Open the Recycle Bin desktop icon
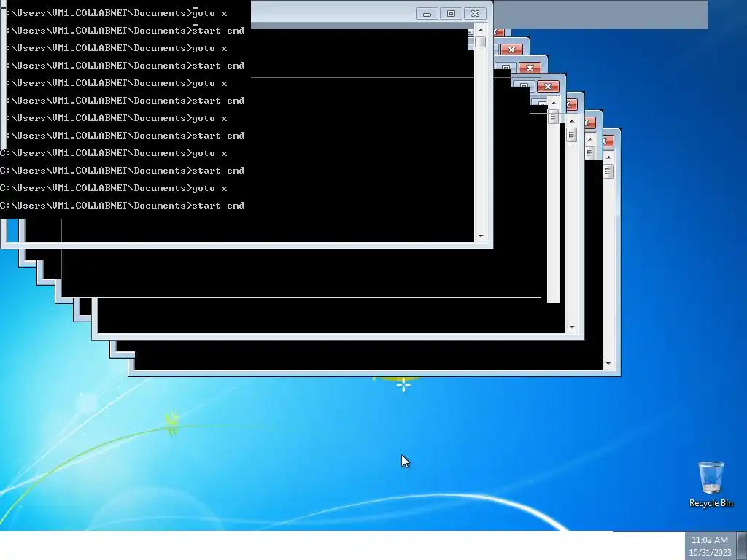Viewport: 747px width, 560px height. (711, 484)
